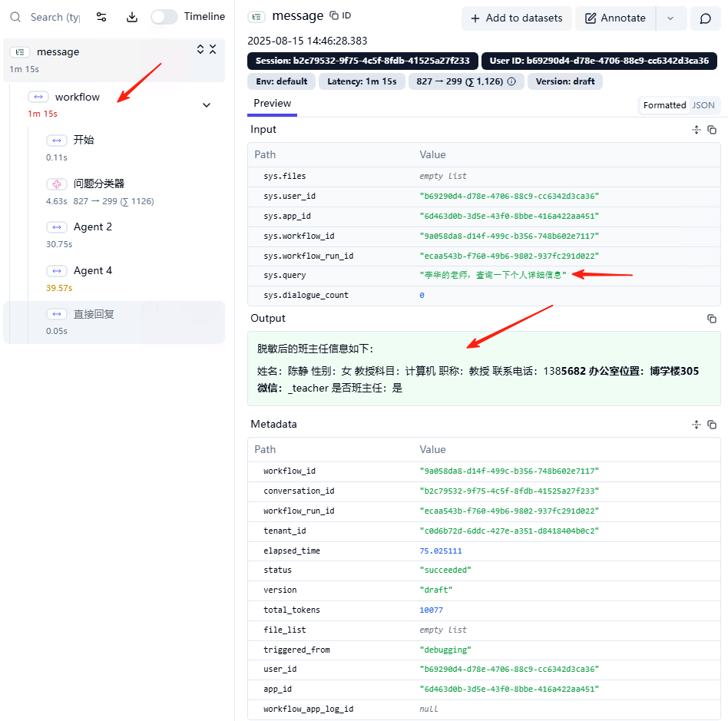Expand all nodes in trace tree
Viewport: 728px width, 721px height.
click(x=200, y=49)
